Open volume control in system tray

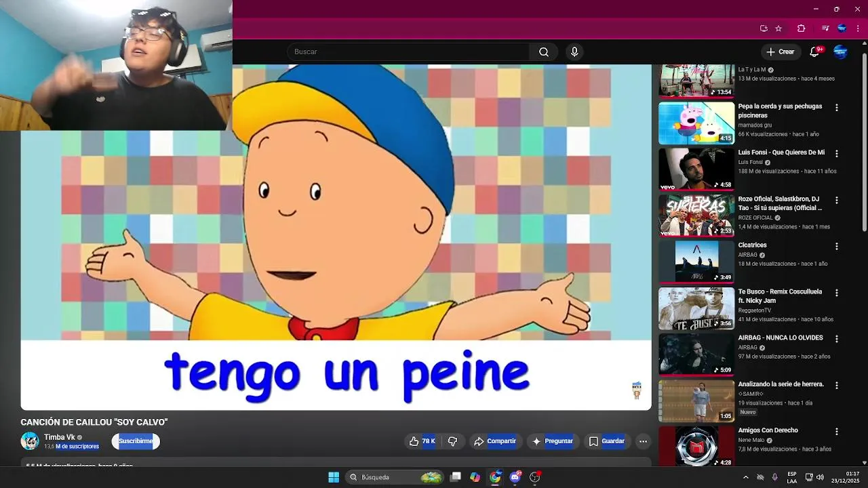tap(820, 477)
